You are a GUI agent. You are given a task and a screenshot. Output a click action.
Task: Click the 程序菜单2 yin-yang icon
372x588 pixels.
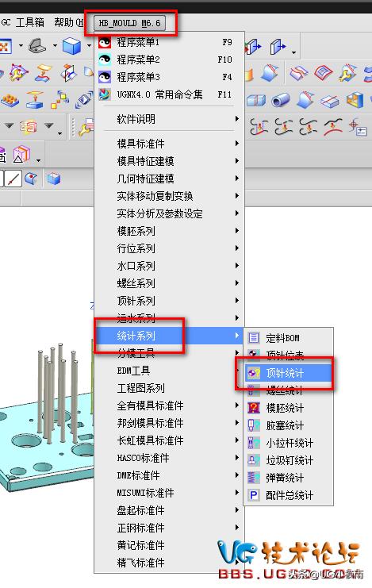point(105,60)
